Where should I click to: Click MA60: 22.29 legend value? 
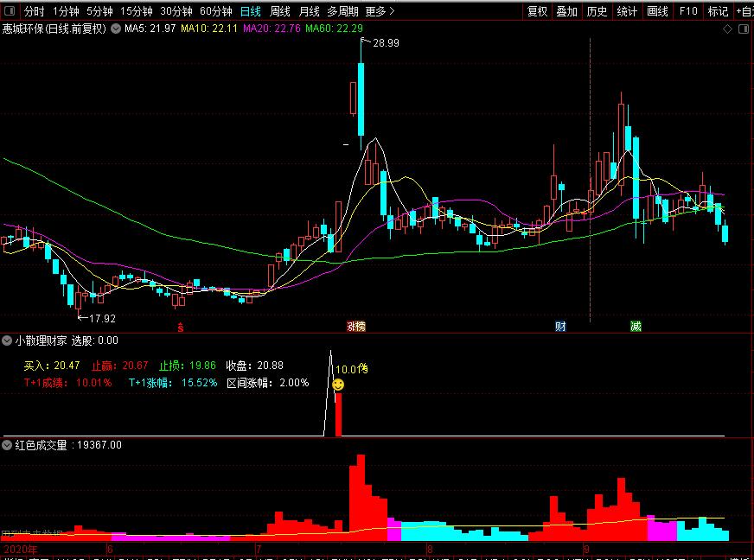point(335,29)
